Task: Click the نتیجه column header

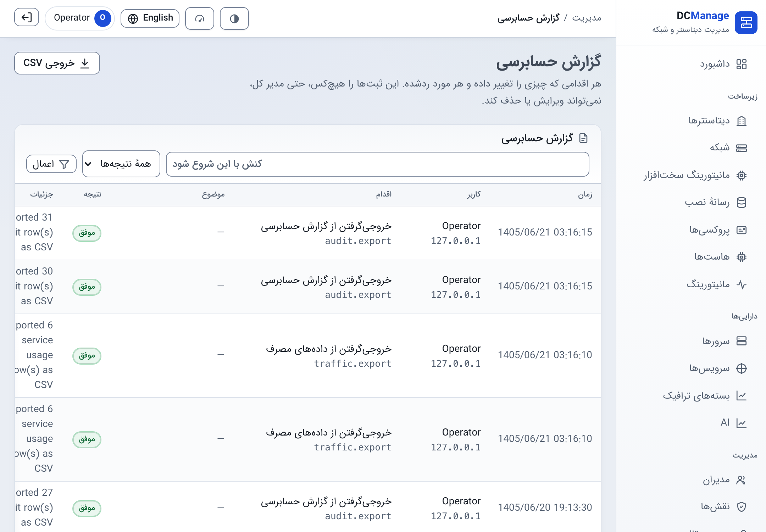Action: click(x=93, y=194)
